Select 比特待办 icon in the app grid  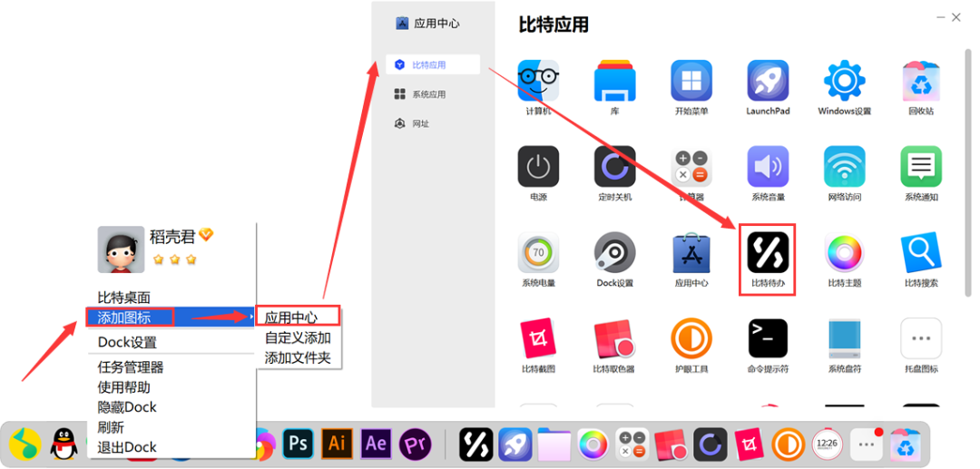[768, 253]
